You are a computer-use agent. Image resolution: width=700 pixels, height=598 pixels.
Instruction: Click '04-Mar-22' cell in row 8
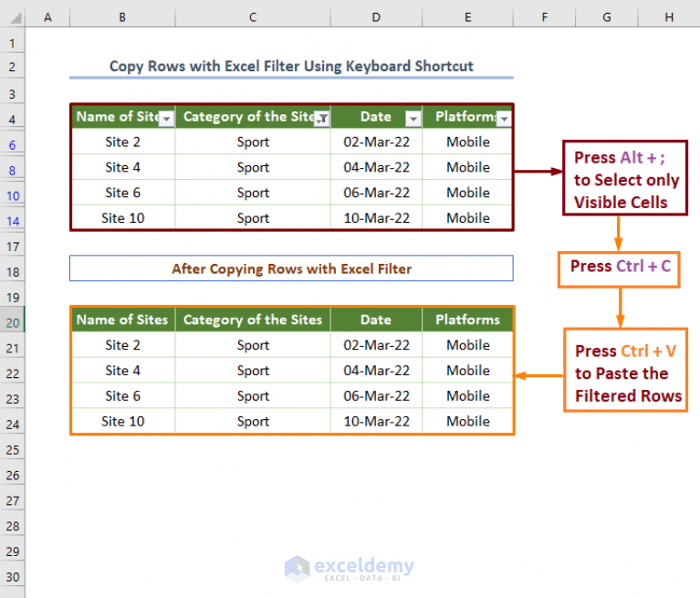(x=376, y=167)
